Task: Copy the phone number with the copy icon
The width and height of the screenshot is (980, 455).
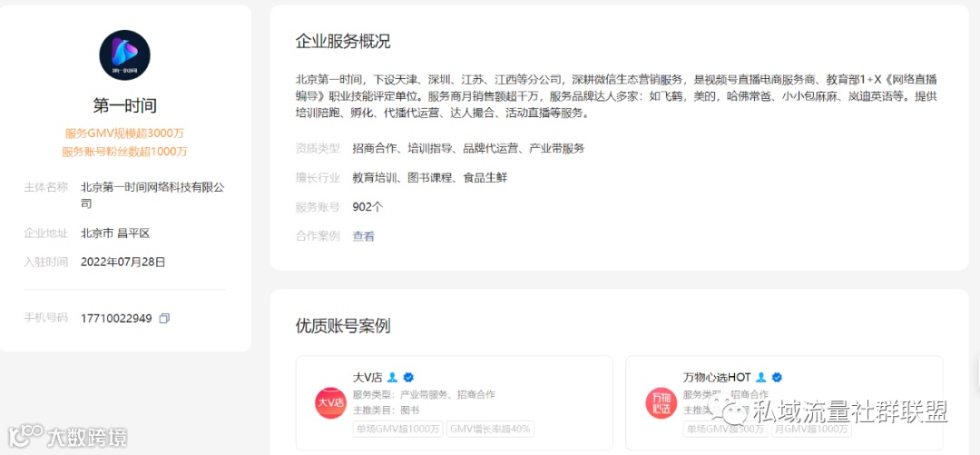Action: click(x=164, y=319)
